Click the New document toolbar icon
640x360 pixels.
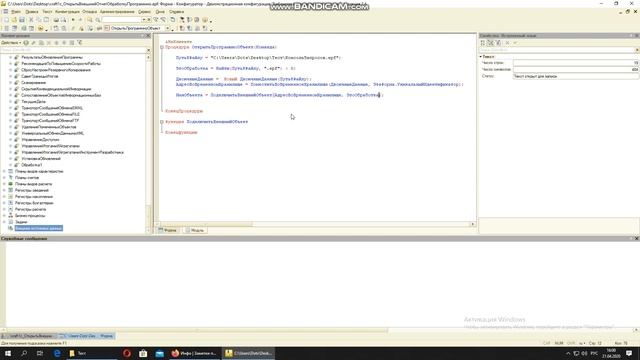pos(6,20)
